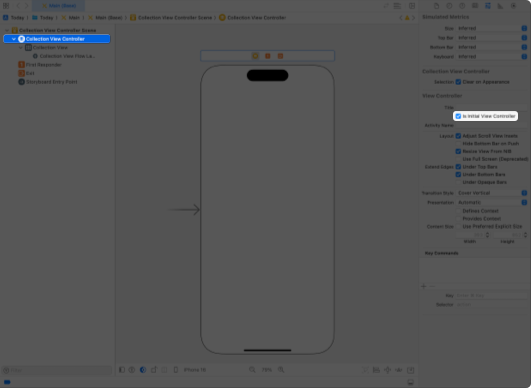
Task: Enable Under Opaque Bars checkbox
Action: (x=458, y=182)
